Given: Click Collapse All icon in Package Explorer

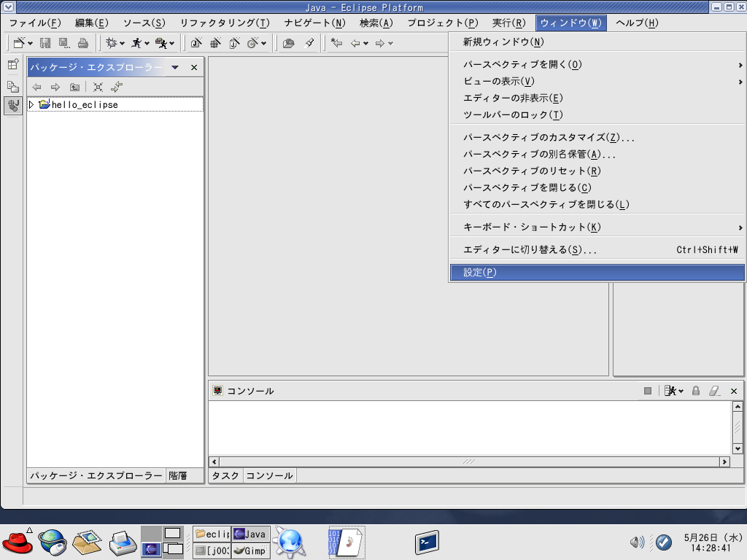Looking at the screenshot, I should coord(98,87).
